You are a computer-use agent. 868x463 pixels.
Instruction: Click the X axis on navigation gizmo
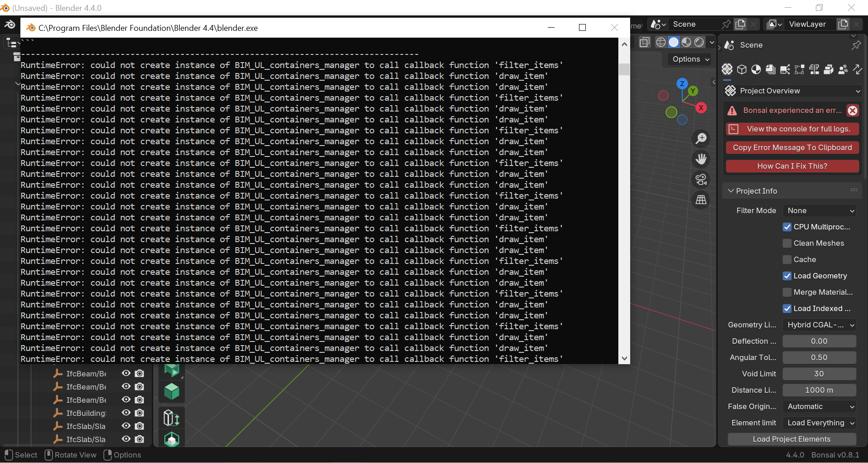701,107
